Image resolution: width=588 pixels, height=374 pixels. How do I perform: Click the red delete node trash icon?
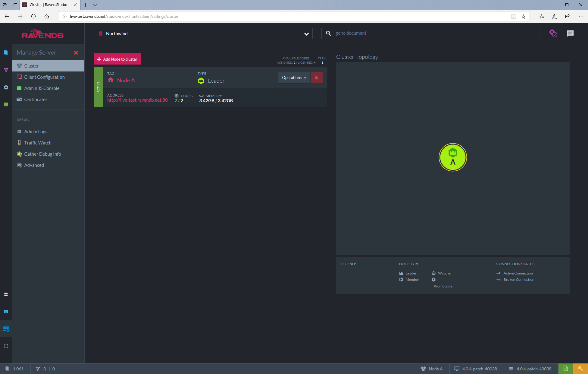[316, 78]
